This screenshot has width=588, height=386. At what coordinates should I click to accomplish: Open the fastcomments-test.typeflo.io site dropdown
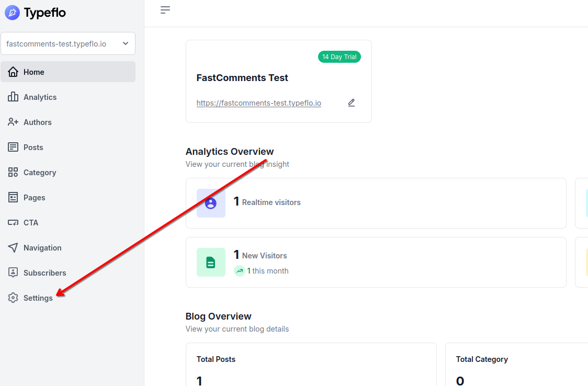click(x=68, y=43)
